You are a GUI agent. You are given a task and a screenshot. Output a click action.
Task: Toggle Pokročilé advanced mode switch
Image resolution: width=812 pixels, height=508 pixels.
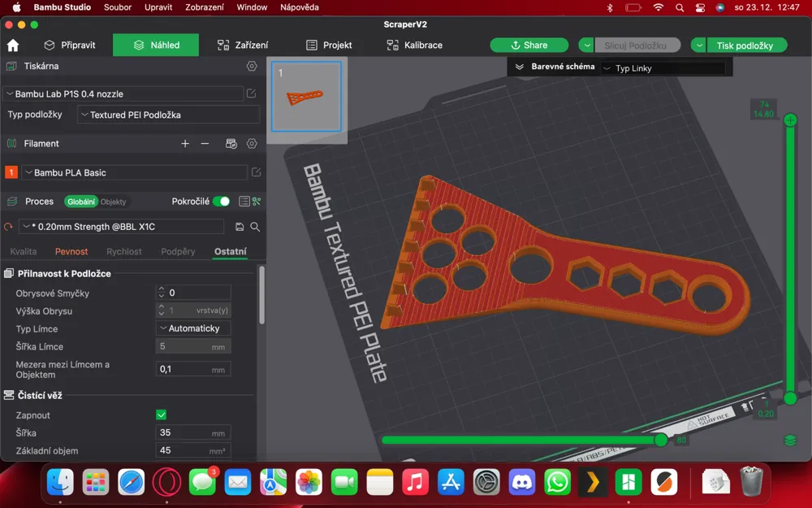tap(222, 201)
